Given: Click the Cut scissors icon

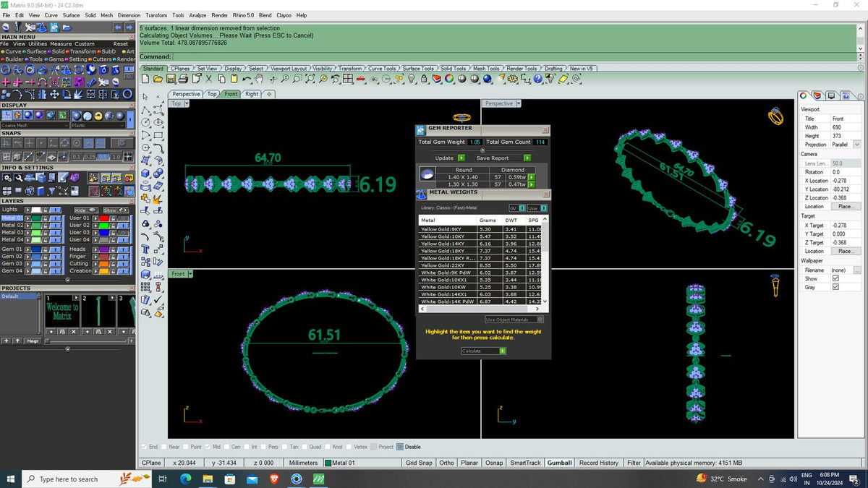Looking at the screenshot, I should click(x=209, y=78).
